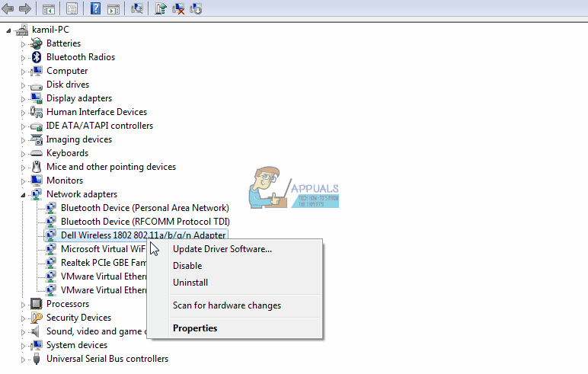Expand the Computer node
This screenshot has height=374, width=588.
[23, 72]
